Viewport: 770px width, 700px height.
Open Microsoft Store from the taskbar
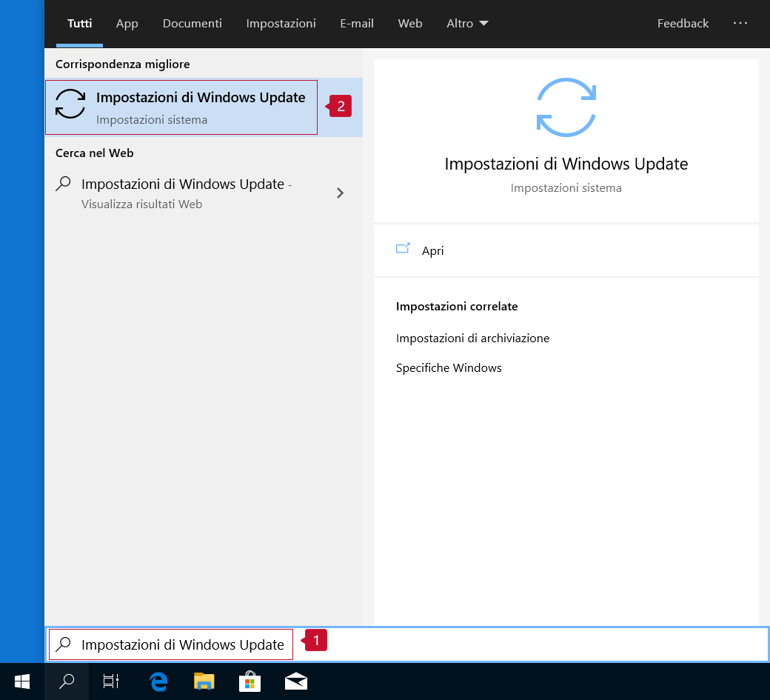click(x=250, y=681)
